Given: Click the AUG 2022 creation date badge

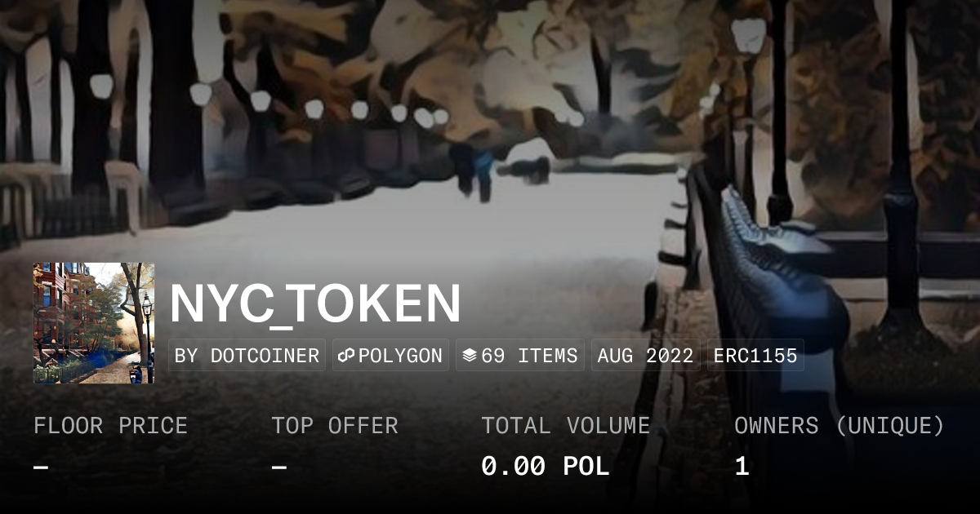Looking at the screenshot, I should [645, 356].
